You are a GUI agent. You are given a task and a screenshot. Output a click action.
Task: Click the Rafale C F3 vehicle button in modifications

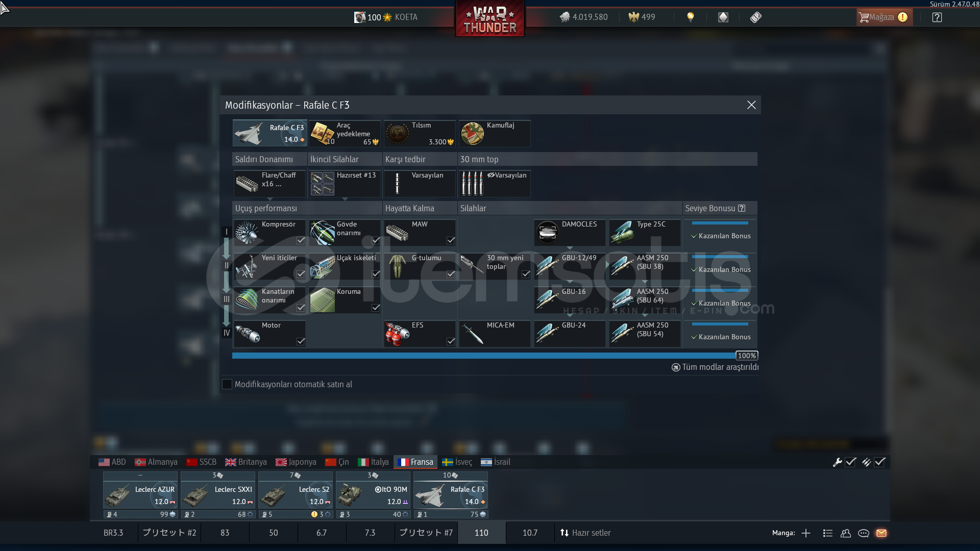click(269, 133)
